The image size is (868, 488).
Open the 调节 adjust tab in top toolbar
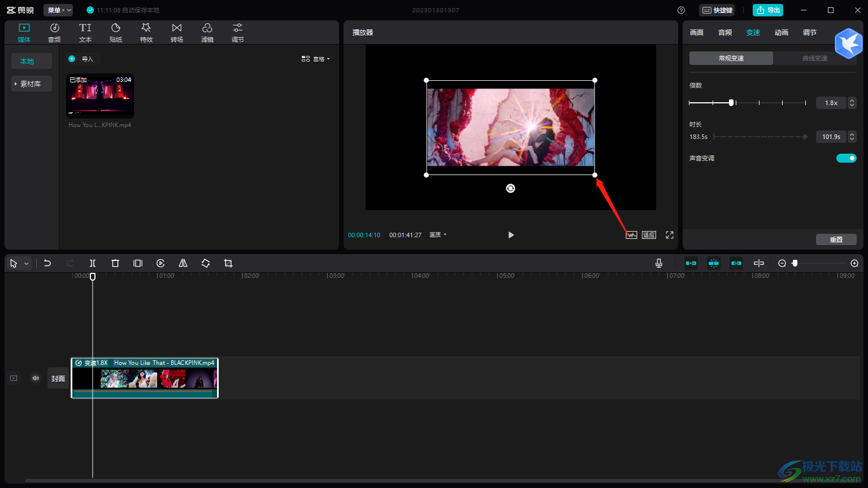coord(238,33)
